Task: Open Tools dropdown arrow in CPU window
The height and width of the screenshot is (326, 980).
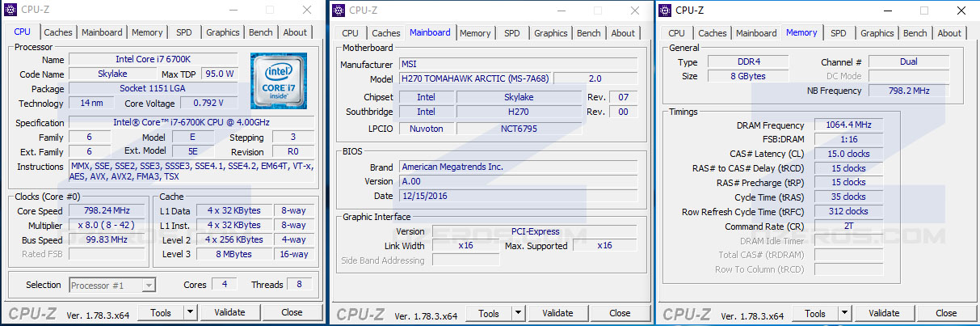Action: pyautogui.click(x=190, y=312)
